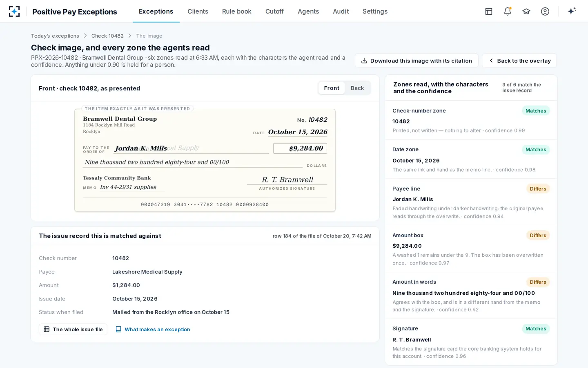Open Check 10482 breadcrumb

[x=107, y=36]
